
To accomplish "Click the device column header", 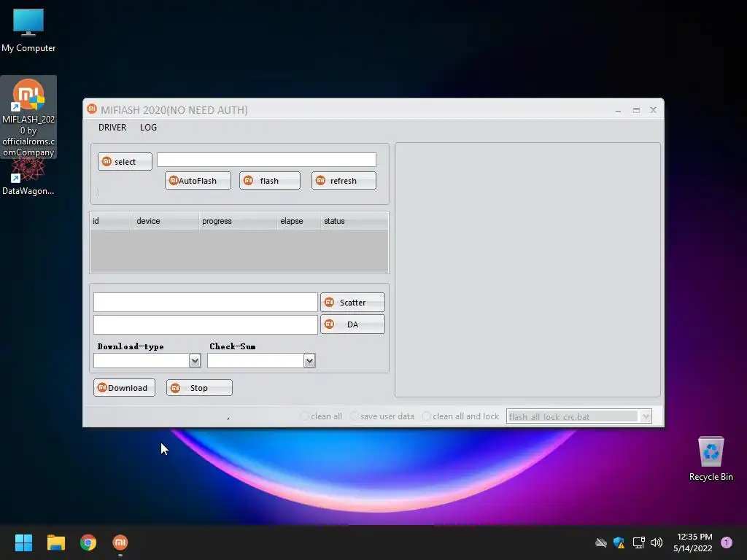I will click(166, 221).
